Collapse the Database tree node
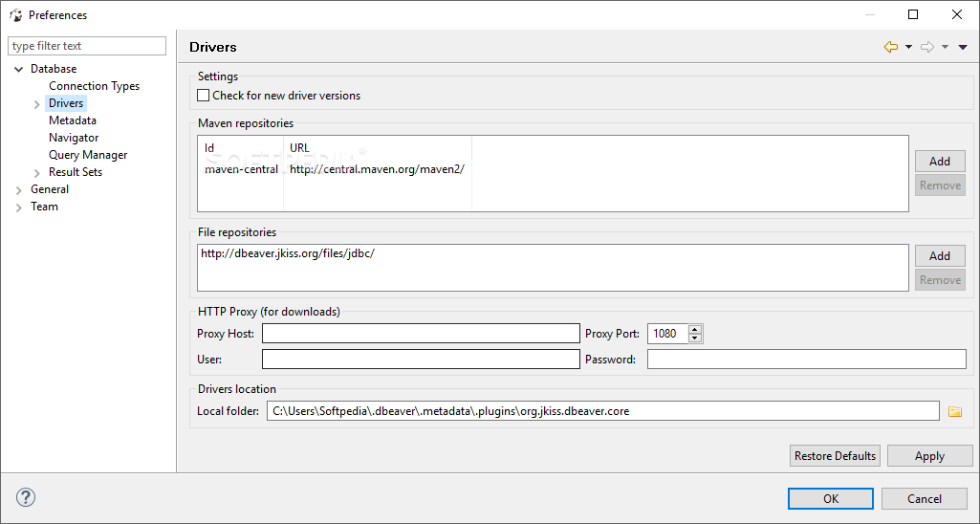The width and height of the screenshot is (980, 524). (19, 70)
